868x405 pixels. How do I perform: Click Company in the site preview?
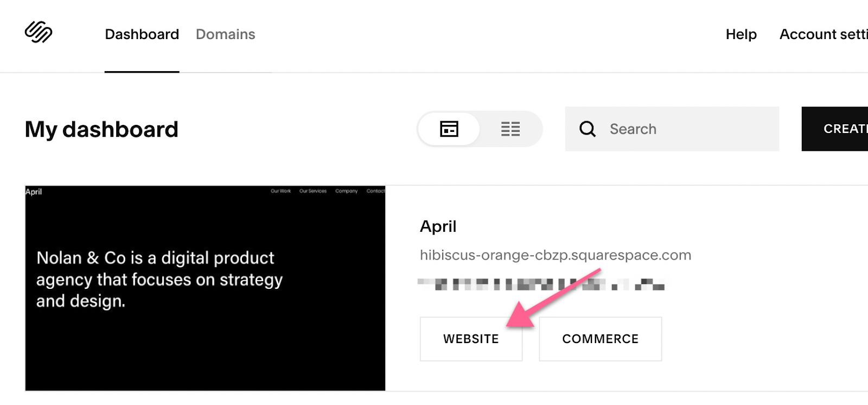point(346,191)
